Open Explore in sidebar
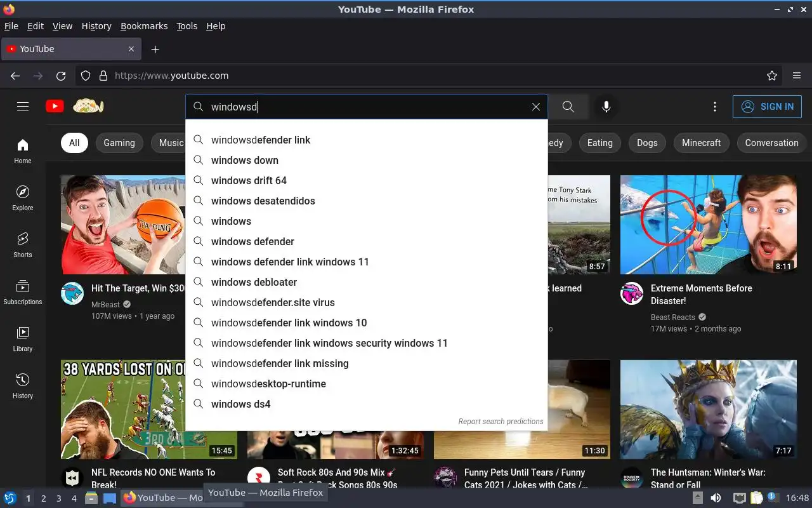The image size is (812, 508). pos(23,199)
